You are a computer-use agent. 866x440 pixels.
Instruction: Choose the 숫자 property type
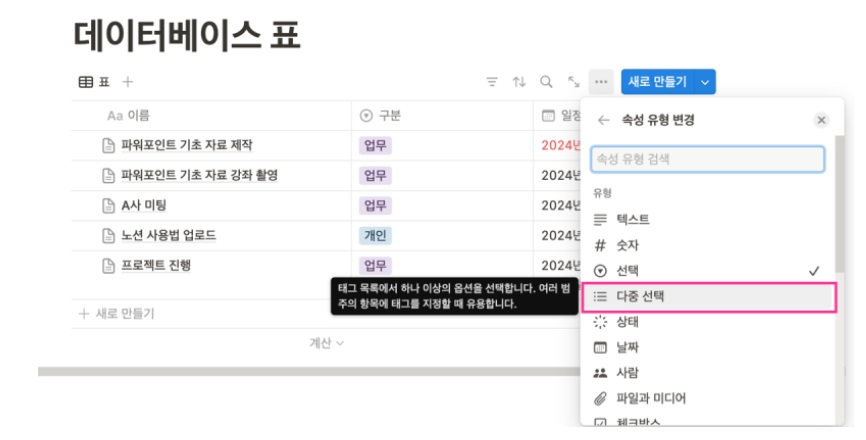tap(707, 245)
